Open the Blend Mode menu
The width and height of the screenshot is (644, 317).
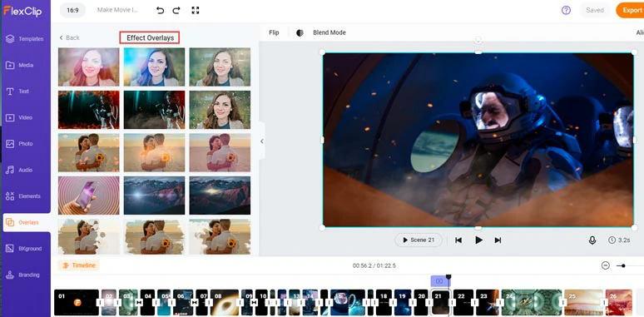point(329,32)
